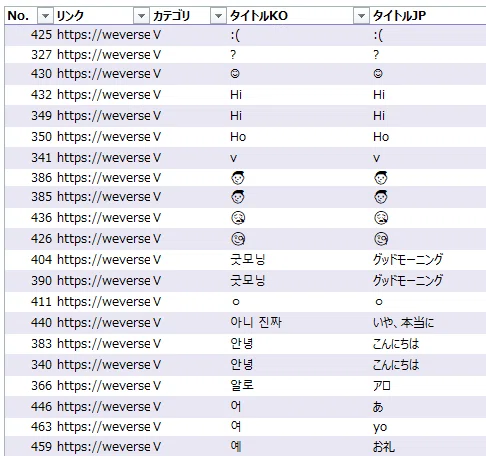Select the boy face emoji in タイトルJP row 385
The image size is (486, 456).
point(381,197)
